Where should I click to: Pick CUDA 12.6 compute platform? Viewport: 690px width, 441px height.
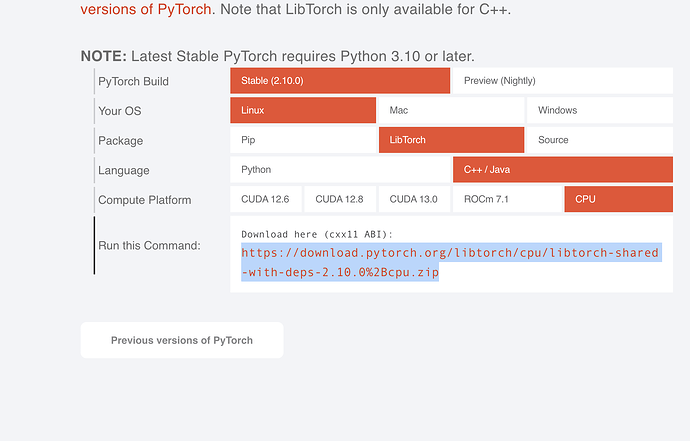(265, 199)
